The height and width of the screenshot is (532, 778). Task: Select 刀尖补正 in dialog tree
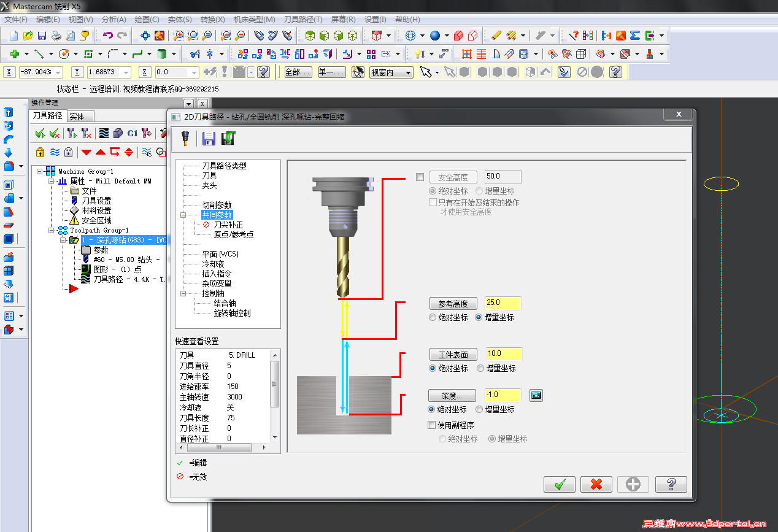coord(228,225)
